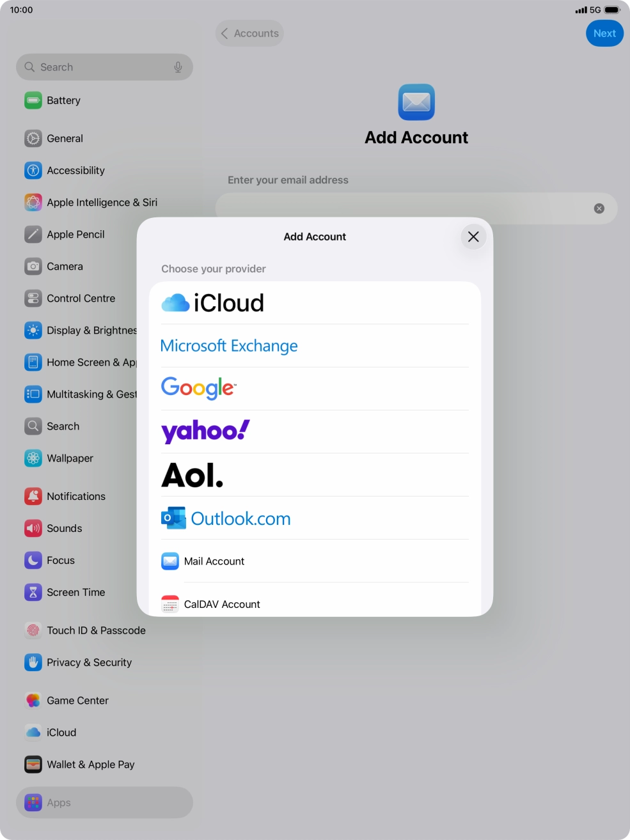Tap the settings Search bar
Viewport: 630px width, 840px height.
[x=96, y=67]
